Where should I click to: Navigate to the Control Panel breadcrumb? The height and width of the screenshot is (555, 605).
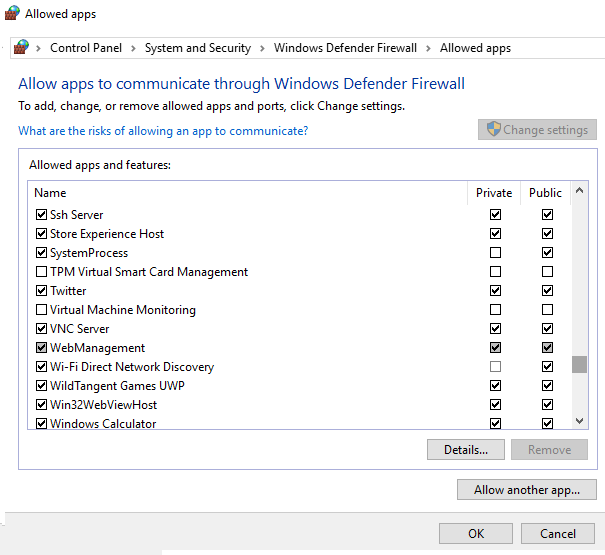coord(84,48)
